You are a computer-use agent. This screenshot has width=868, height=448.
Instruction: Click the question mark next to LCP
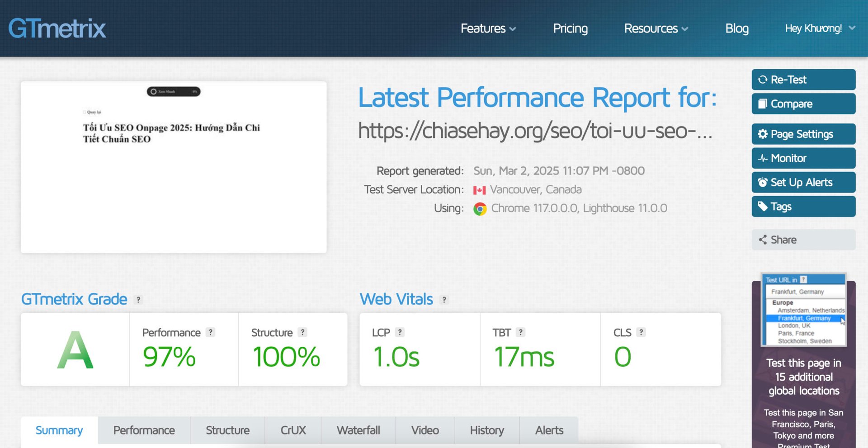pyautogui.click(x=399, y=332)
